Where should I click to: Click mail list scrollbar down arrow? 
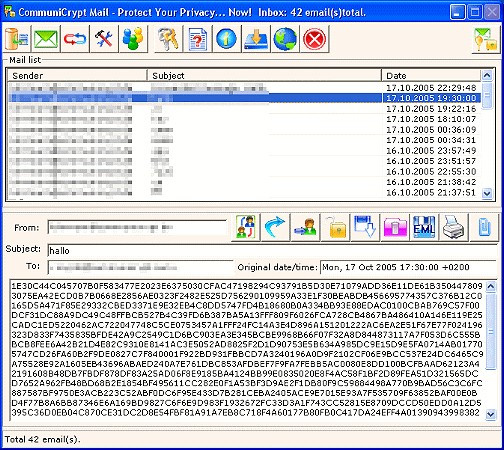pyautogui.click(x=487, y=193)
